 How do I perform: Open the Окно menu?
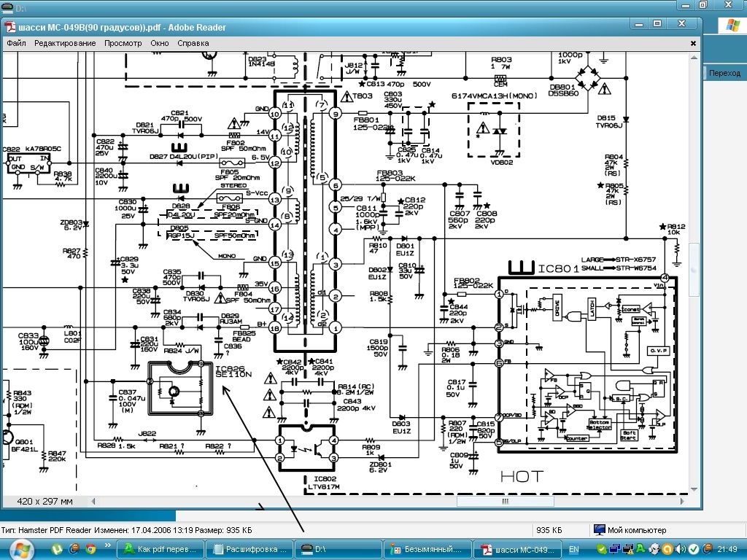[x=160, y=43]
